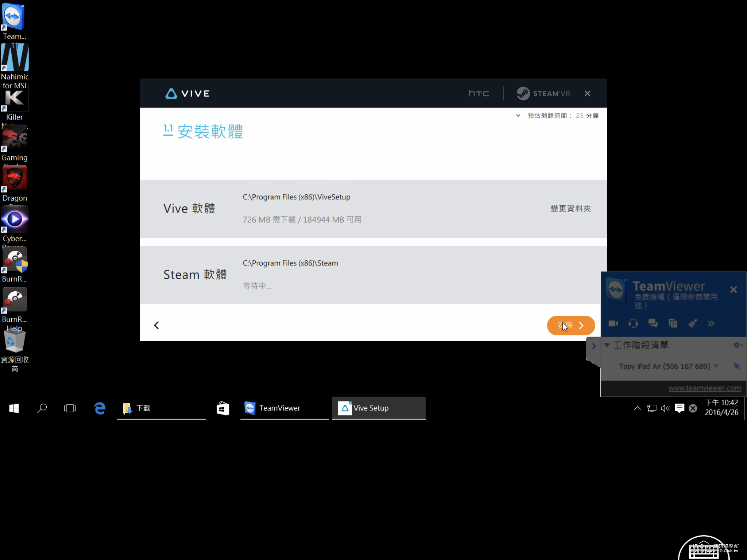Open the Action Center notifications
This screenshot has width=747, height=560.
(679, 408)
